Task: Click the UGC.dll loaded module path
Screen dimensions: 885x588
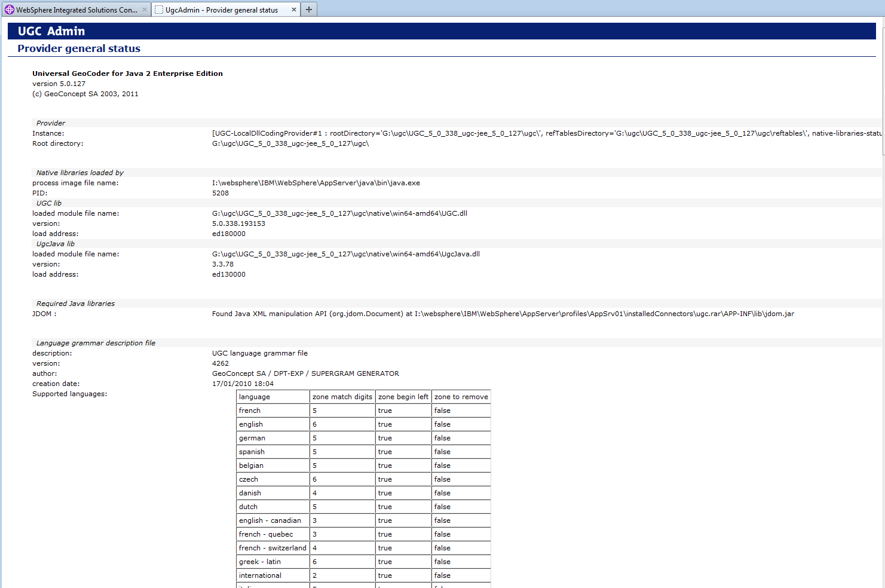Action: (339, 213)
